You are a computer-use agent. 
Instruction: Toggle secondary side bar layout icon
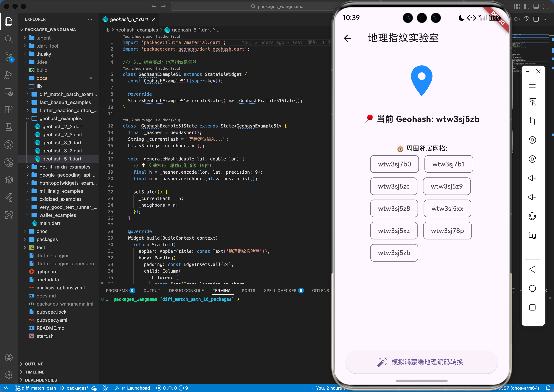click(545, 7)
